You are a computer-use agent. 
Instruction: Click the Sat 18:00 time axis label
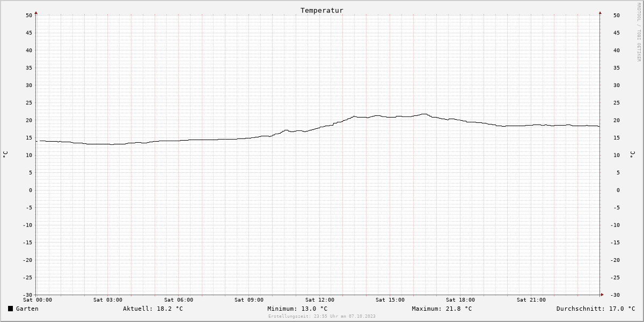(460, 300)
